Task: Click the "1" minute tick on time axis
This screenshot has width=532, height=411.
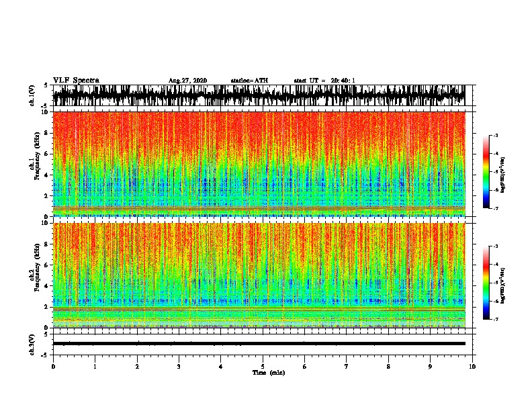Action: 95,367
